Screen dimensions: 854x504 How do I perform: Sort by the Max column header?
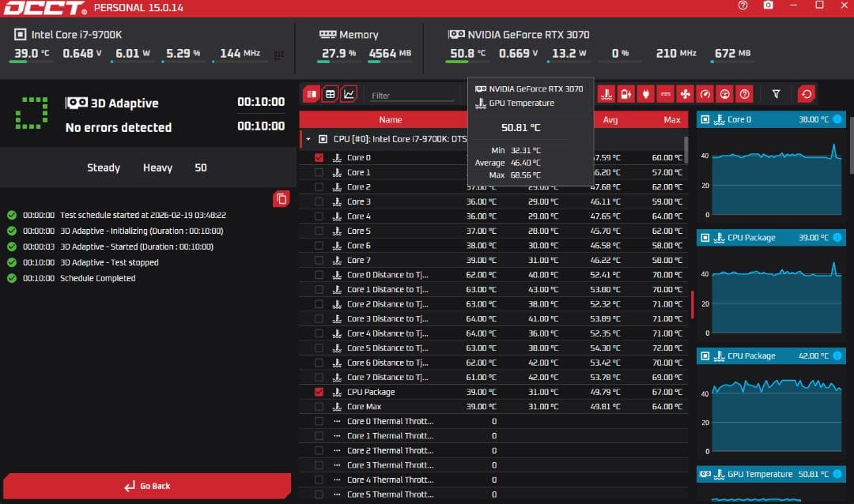click(672, 120)
